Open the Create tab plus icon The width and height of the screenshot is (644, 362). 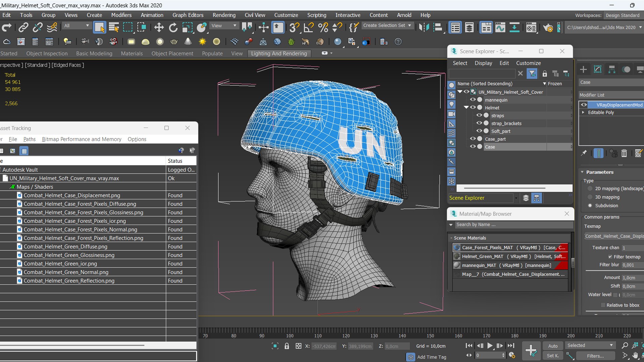[x=583, y=69]
